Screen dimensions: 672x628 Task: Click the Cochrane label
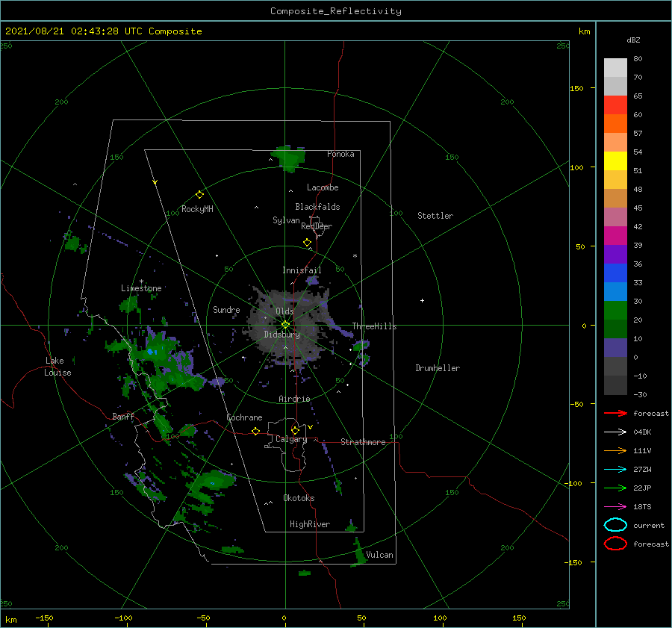(x=244, y=417)
